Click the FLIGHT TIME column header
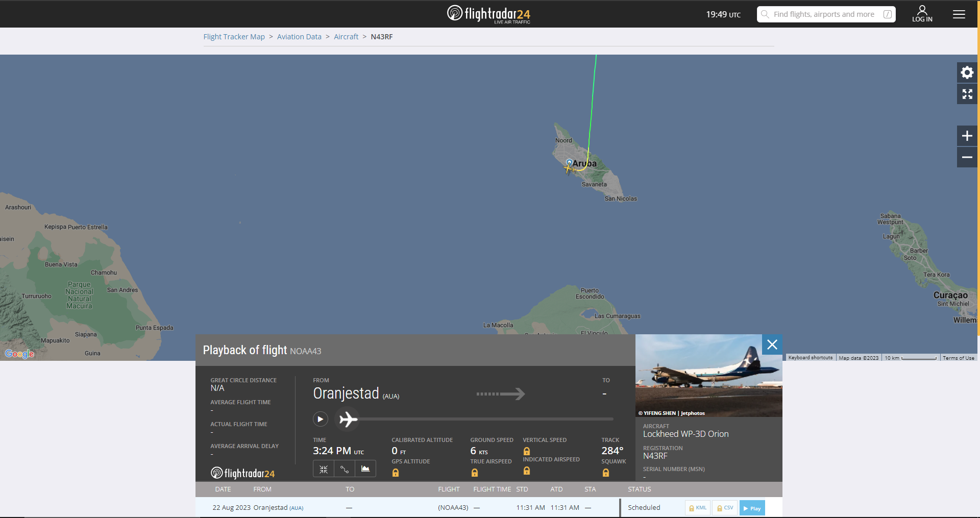The width and height of the screenshot is (980, 518). coord(492,489)
